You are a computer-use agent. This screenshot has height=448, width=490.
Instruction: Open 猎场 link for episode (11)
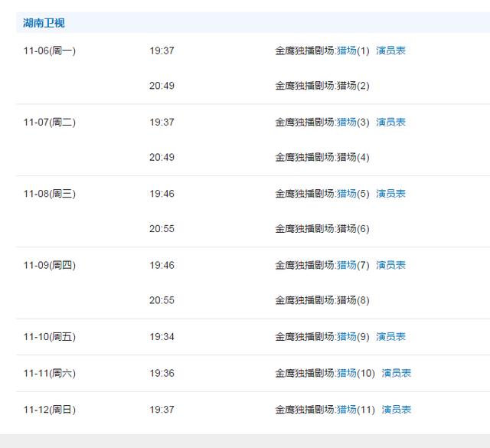pos(347,410)
